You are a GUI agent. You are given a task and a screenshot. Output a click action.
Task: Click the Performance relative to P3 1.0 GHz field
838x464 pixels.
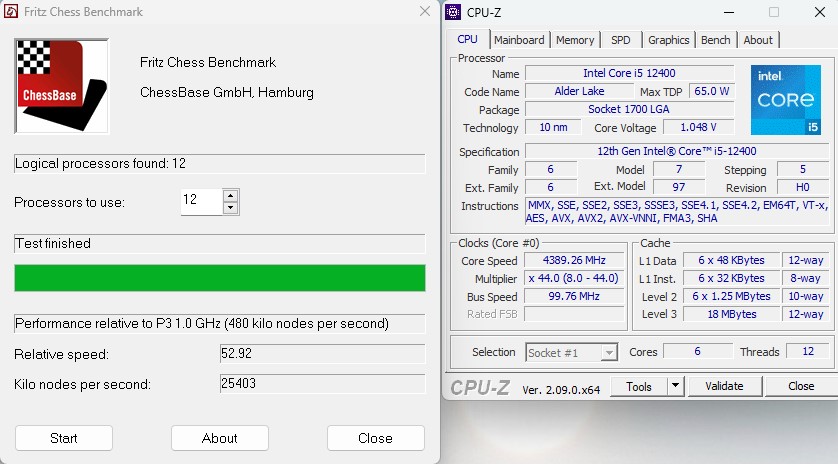point(220,324)
